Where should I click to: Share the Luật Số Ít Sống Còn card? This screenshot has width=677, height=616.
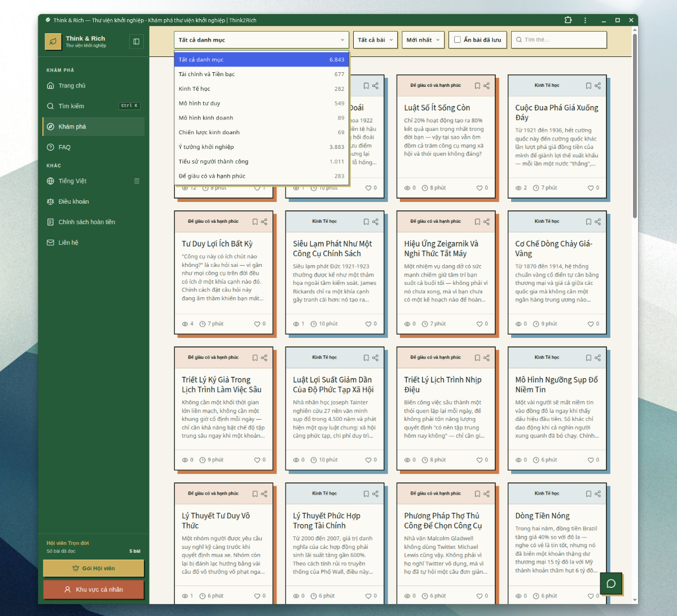(x=486, y=86)
